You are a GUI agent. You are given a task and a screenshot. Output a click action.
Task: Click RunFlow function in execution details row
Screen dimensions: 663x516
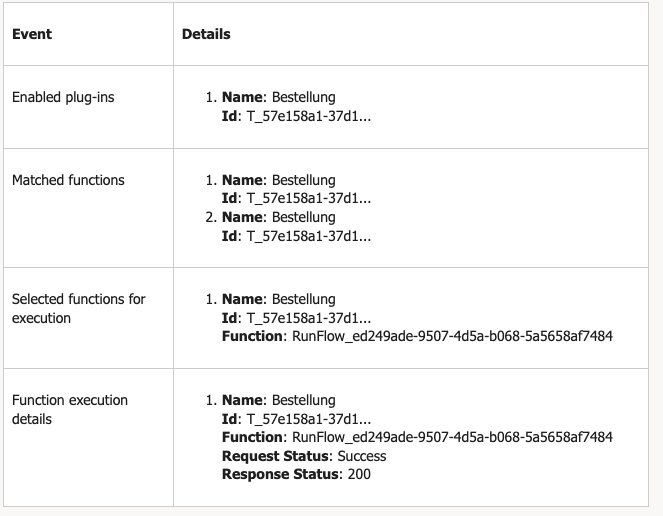(x=452, y=437)
